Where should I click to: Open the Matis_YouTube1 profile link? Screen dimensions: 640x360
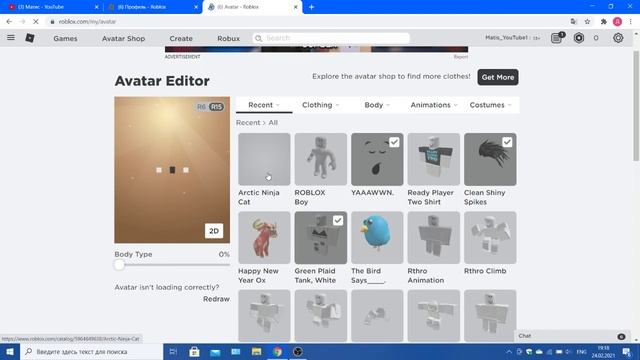tap(507, 38)
